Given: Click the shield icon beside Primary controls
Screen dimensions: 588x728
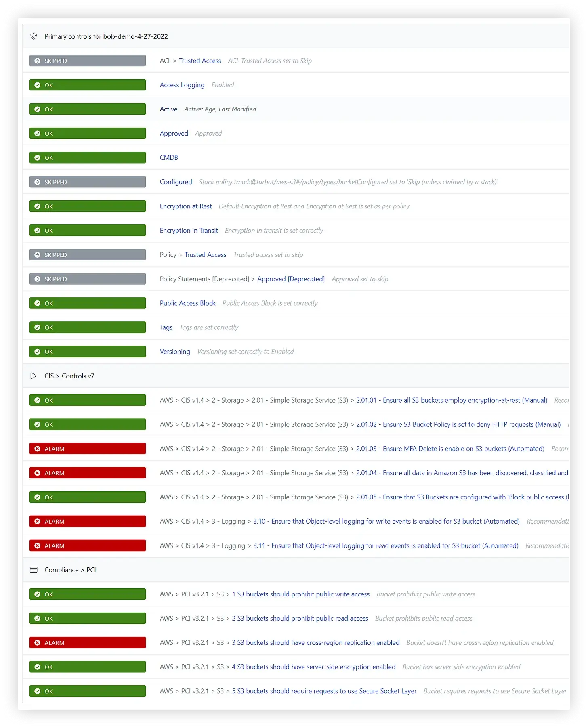Looking at the screenshot, I should coord(34,36).
